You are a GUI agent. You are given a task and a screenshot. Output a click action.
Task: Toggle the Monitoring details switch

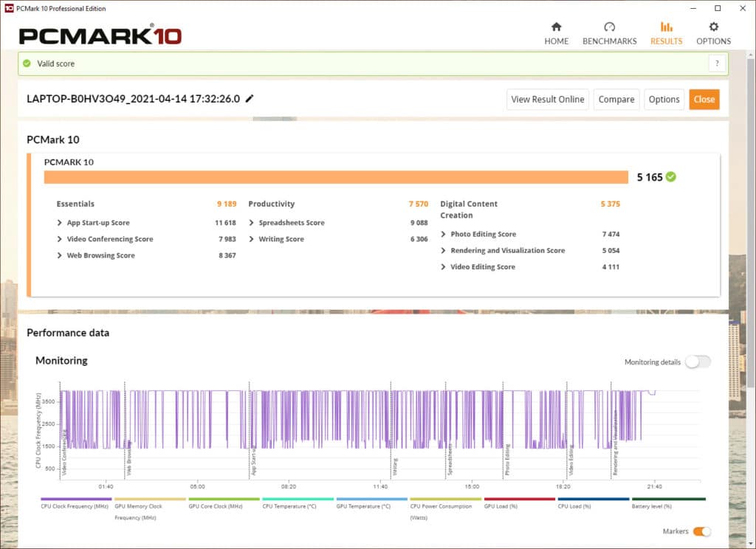coord(698,362)
